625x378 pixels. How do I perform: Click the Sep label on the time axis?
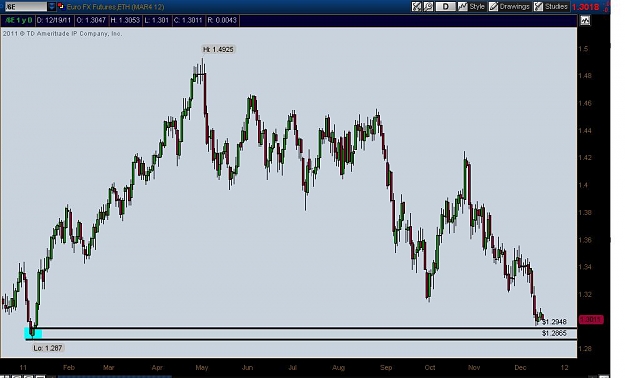point(386,368)
